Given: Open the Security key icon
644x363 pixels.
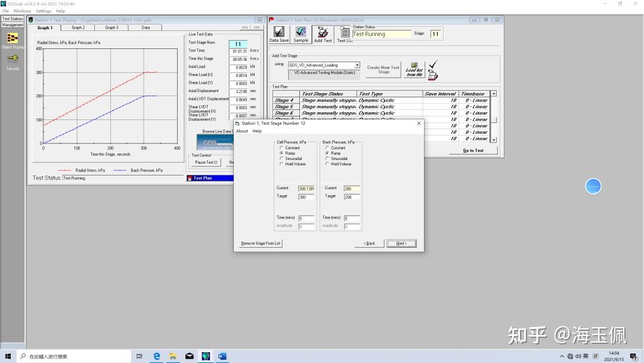Looking at the screenshot, I should coord(13,58).
